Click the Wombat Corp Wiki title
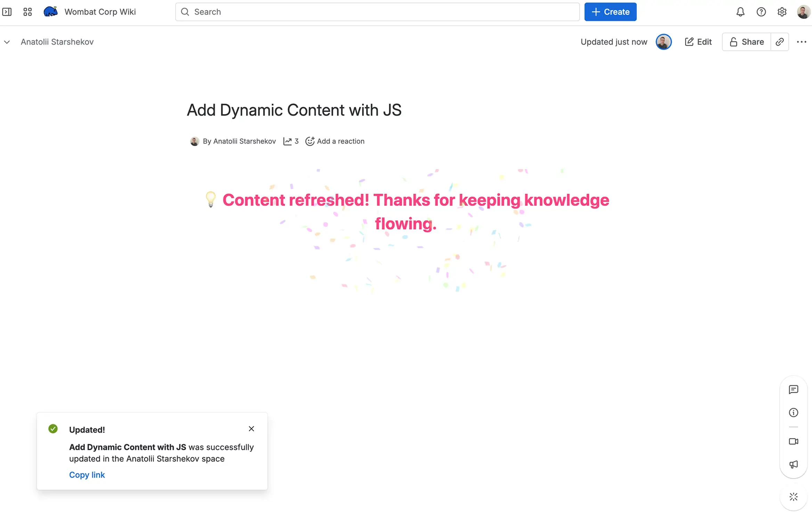 (x=100, y=12)
